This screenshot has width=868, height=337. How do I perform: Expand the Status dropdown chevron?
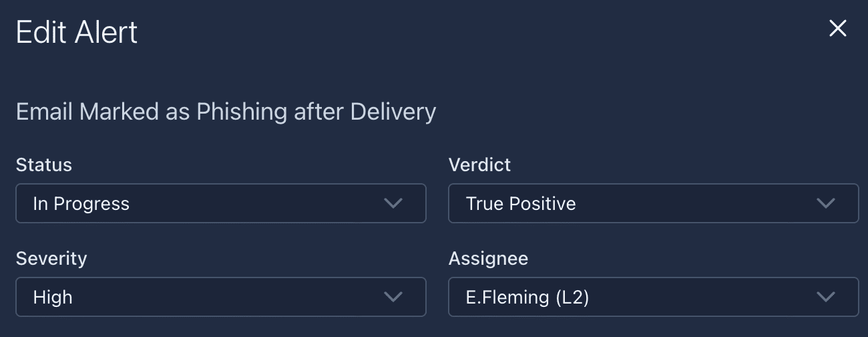[x=393, y=203]
